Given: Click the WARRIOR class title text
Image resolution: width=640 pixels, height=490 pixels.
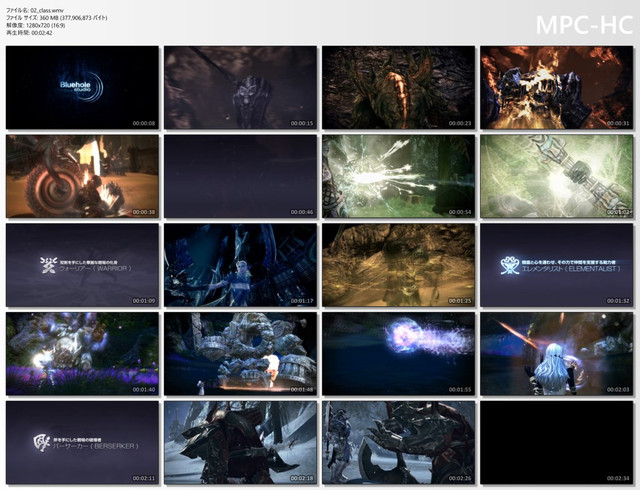Looking at the screenshot, I should pyautogui.click(x=96, y=268).
